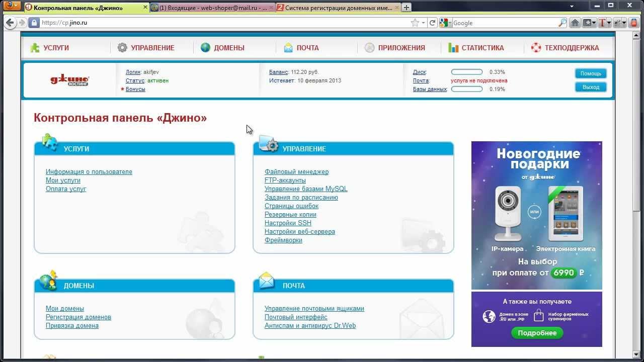Open Информация о пользователе link

click(89, 171)
